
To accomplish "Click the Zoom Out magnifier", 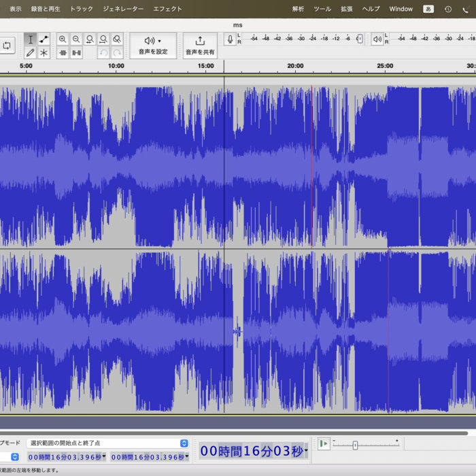I will click(76, 39).
